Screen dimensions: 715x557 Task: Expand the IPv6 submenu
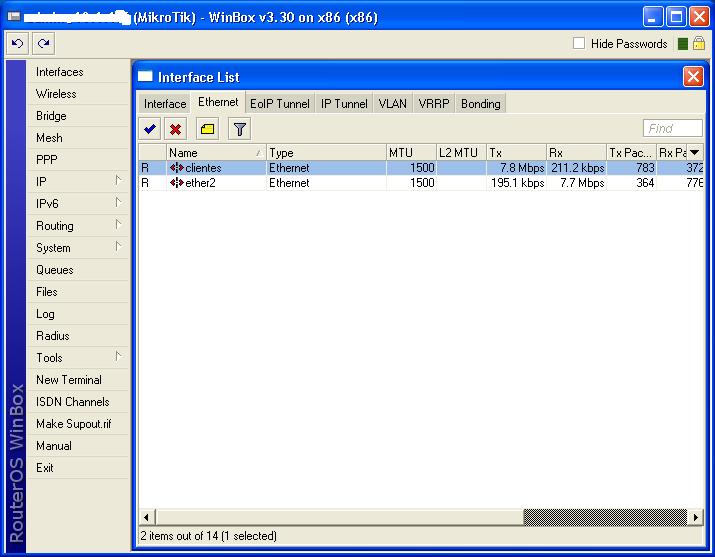118,202
